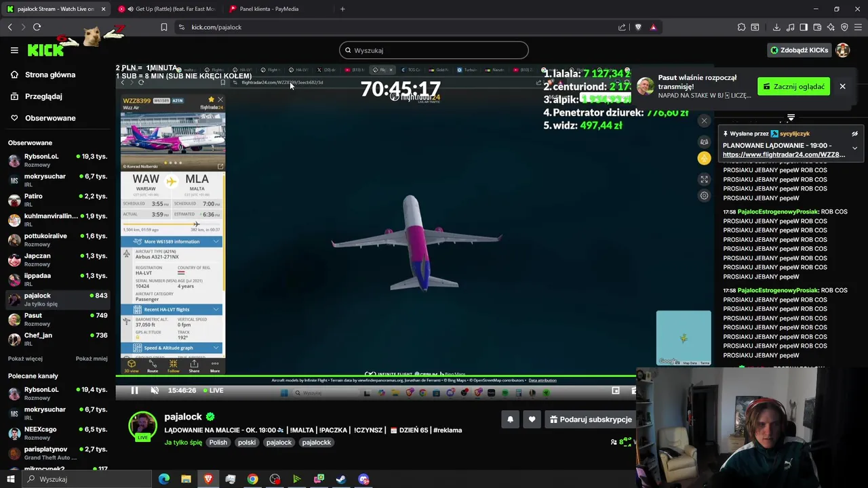
Task: Open the Kick hamburger menu
Action: [x=14, y=50]
